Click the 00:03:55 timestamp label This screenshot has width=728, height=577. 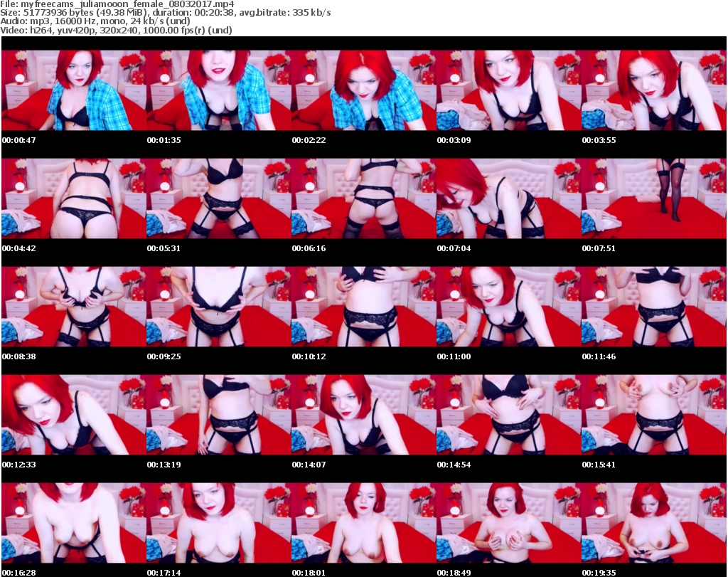click(x=599, y=140)
